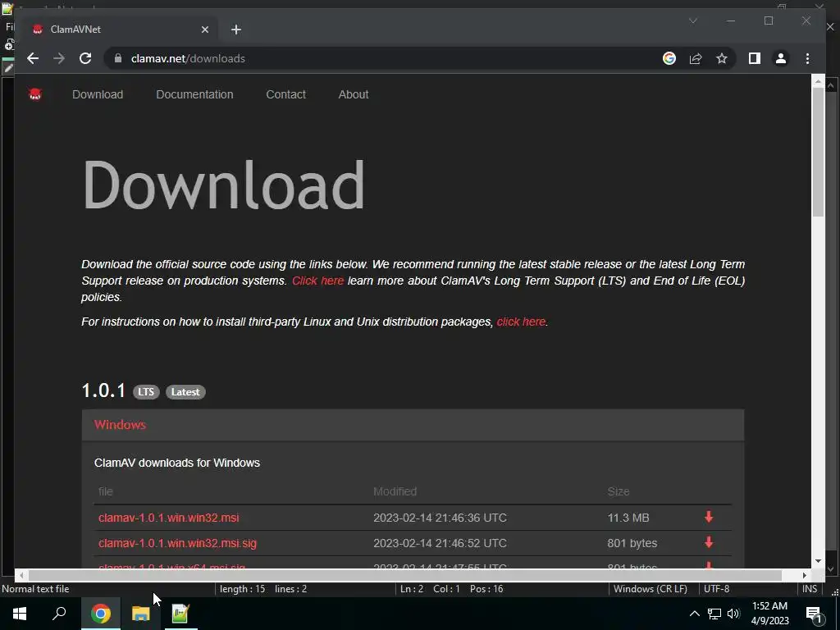Screen dimensions: 840x630
Task: Close the ClamAVNet tab
Action: pos(204,30)
